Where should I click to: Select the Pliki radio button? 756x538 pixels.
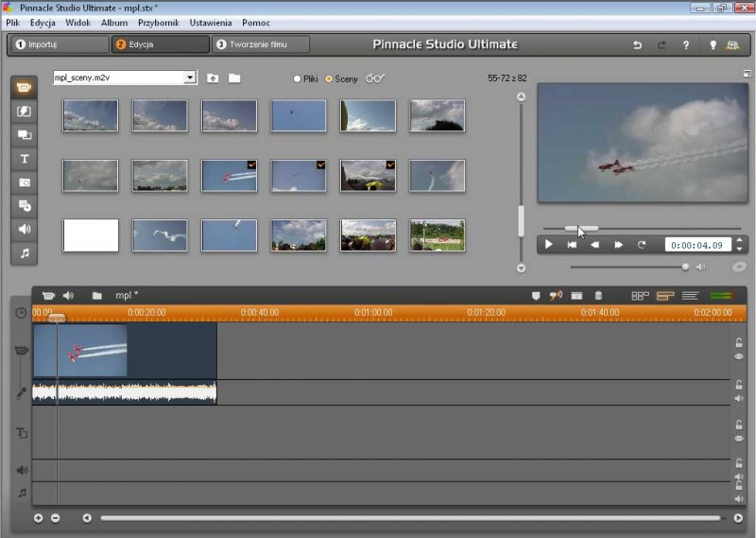[x=298, y=78]
